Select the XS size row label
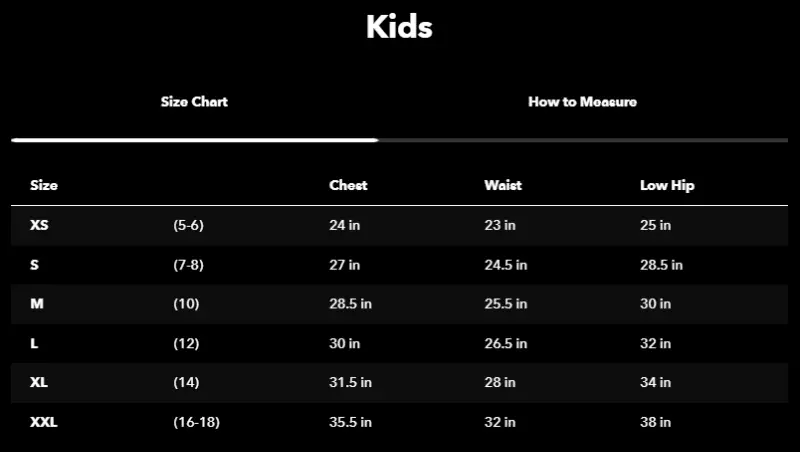The height and width of the screenshot is (452, 800). (x=39, y=226)
